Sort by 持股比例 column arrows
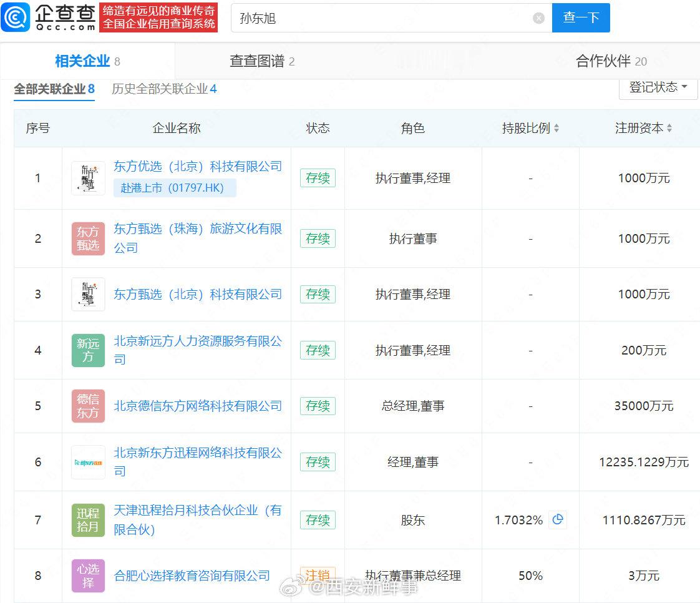This screenshot has width=700, height=603. click(557, 128)
